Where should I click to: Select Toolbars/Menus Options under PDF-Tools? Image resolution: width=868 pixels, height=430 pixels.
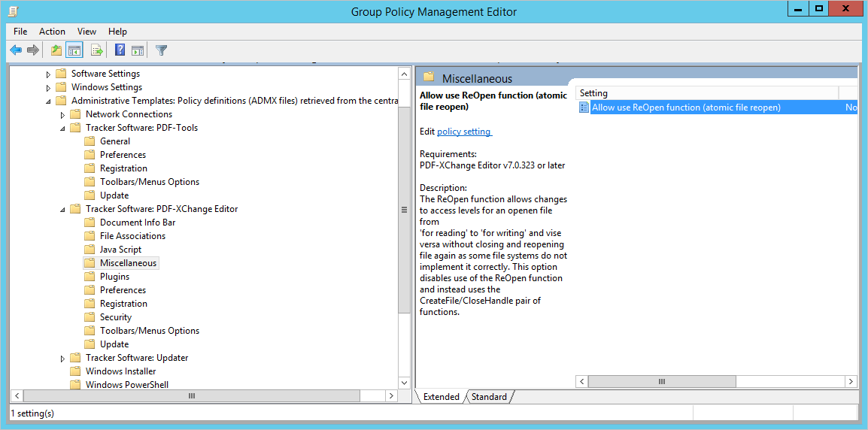coord(150,181)
